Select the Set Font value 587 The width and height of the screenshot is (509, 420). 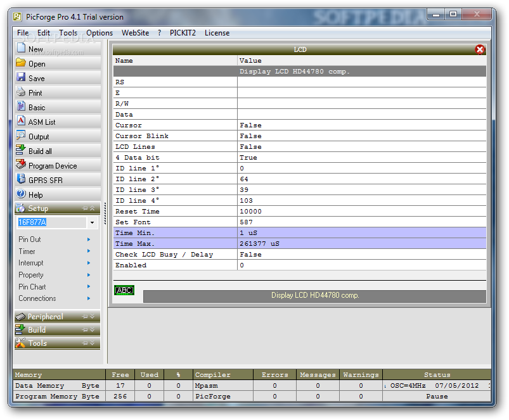pos(246,222)
